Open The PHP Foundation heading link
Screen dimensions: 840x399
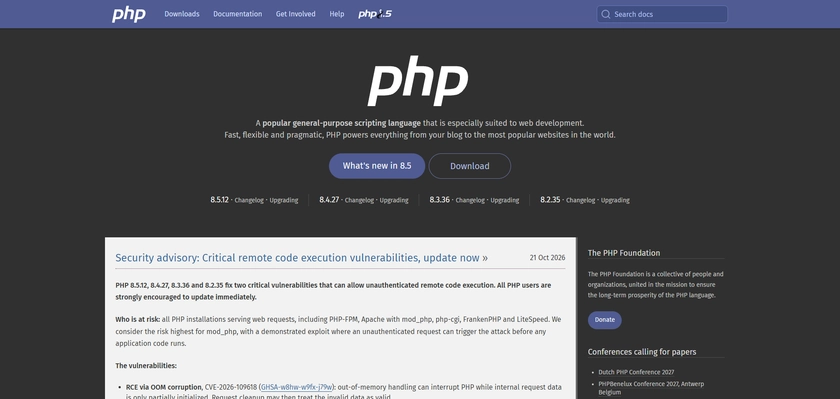624,253
